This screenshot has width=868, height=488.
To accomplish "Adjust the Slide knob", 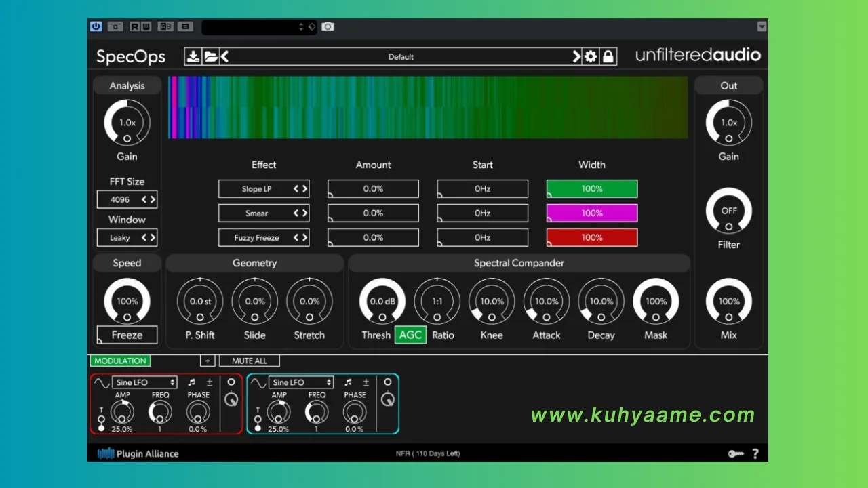I will [x=255, y=301].
